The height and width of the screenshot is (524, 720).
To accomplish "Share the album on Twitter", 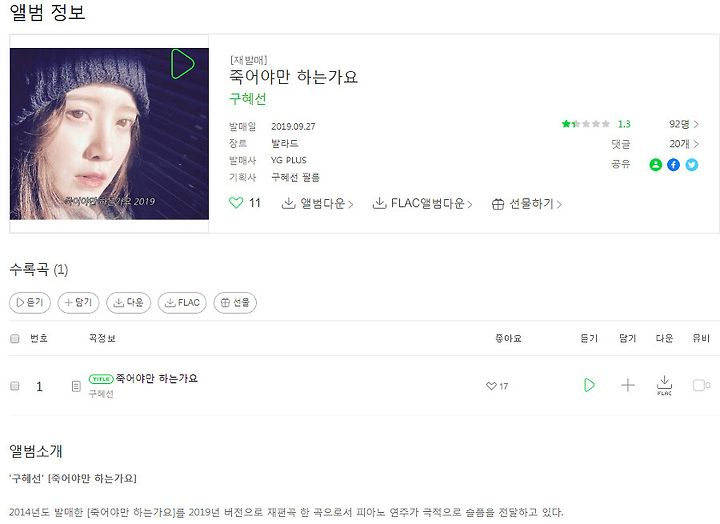I will coord(692,164).
